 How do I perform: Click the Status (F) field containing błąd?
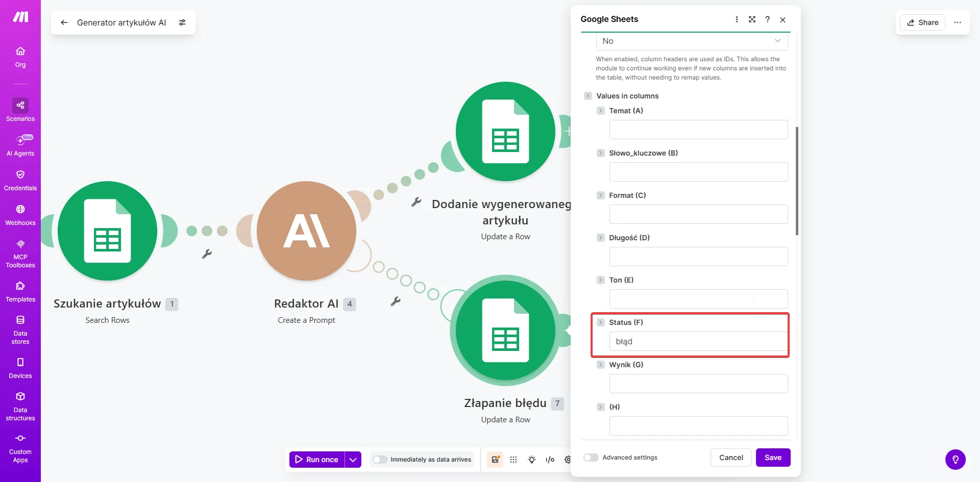(x=698, y=341)
